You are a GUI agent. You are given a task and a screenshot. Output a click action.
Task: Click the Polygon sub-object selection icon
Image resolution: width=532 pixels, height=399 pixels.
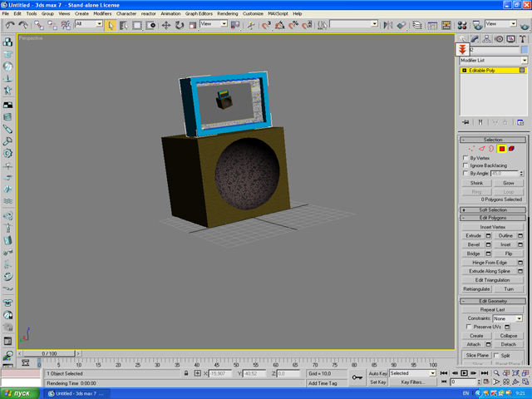coord(502,149)
